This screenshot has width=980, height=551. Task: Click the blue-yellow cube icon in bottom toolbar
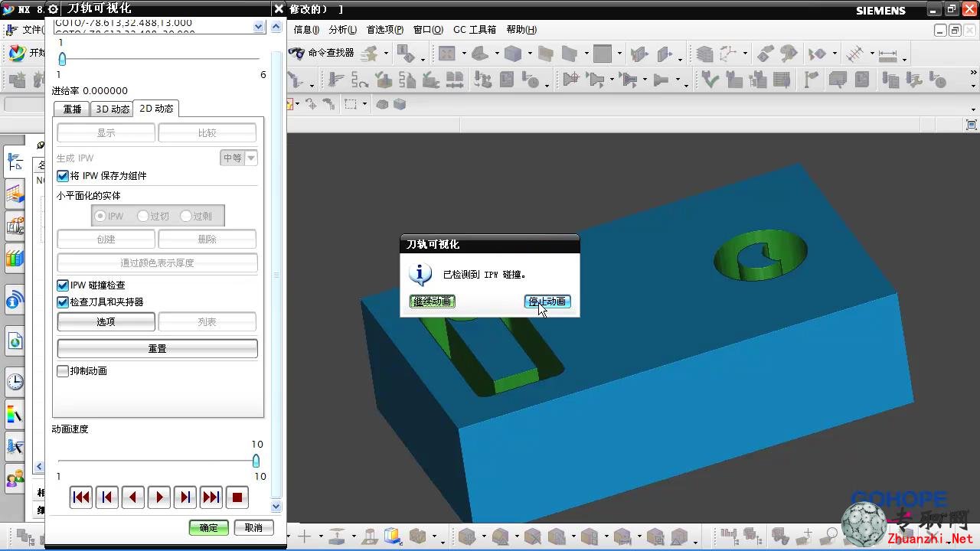pos(392,536)
